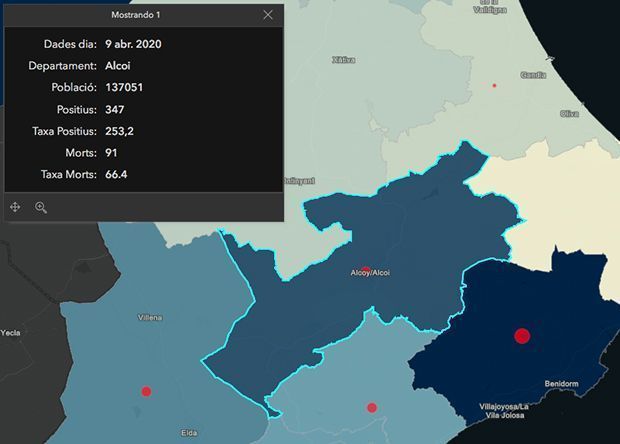Image resolution: width=620 pixels, height=444 pixels.
Task: Click the Gandia city label
Action: pos(533,75)
